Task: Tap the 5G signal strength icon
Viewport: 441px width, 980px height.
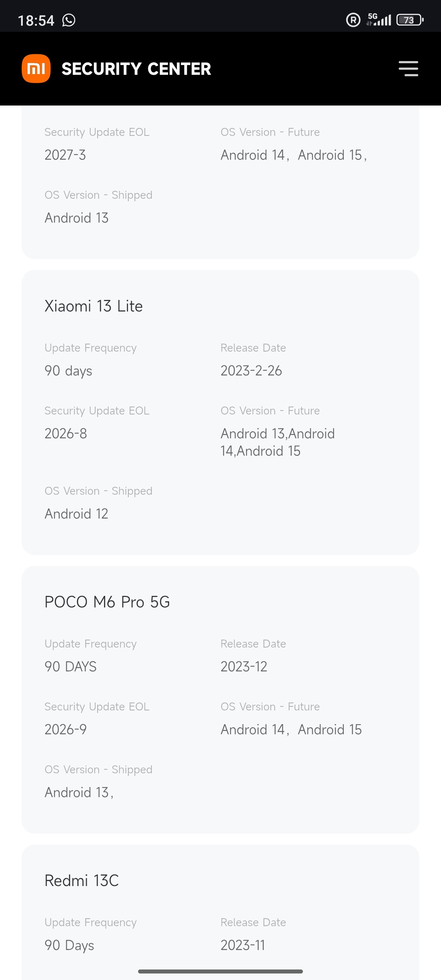Action: coord(379,20)
